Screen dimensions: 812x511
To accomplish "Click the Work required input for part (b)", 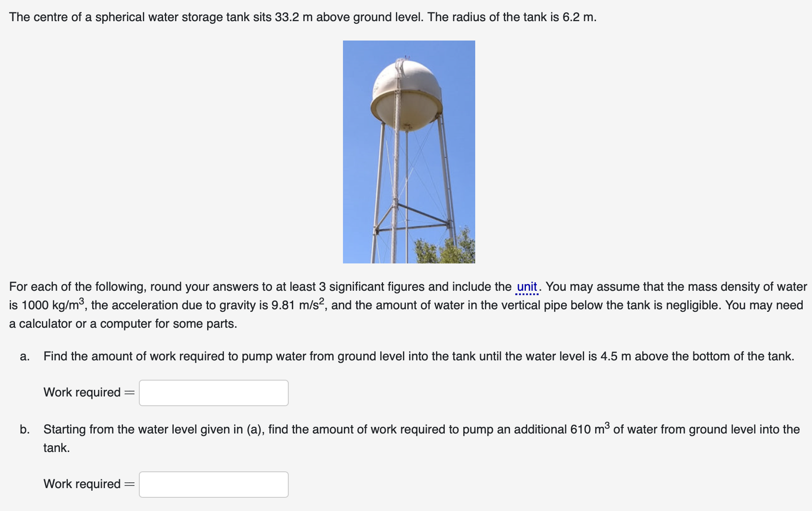I will 213,484.
